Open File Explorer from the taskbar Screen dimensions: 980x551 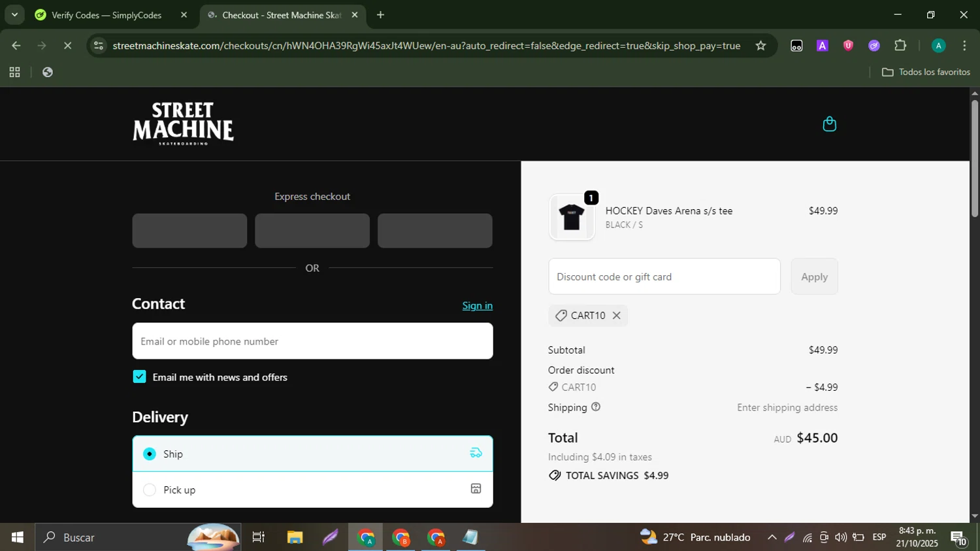pos(295,537)
